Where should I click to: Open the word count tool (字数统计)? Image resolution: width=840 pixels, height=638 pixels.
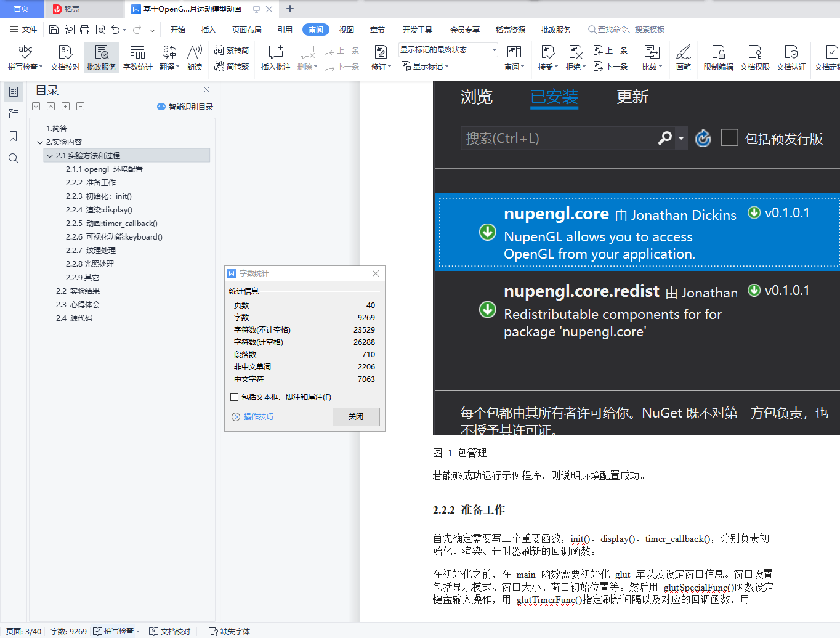[x=137, y=58]
